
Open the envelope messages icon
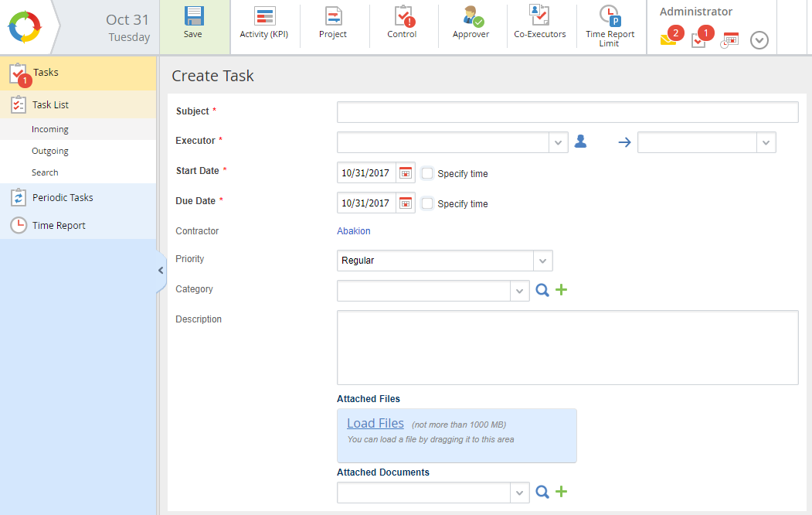pos(668,40)
